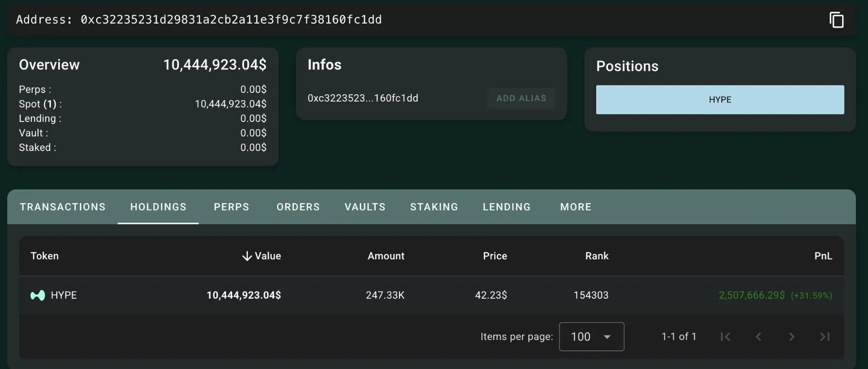Open the Perps tab
The width and height of the screenshot is (868, 369).
(x=231, y=207)
